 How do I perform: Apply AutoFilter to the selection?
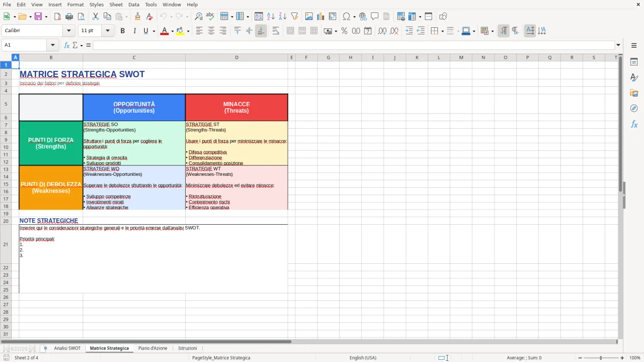(x=294, y=16)
